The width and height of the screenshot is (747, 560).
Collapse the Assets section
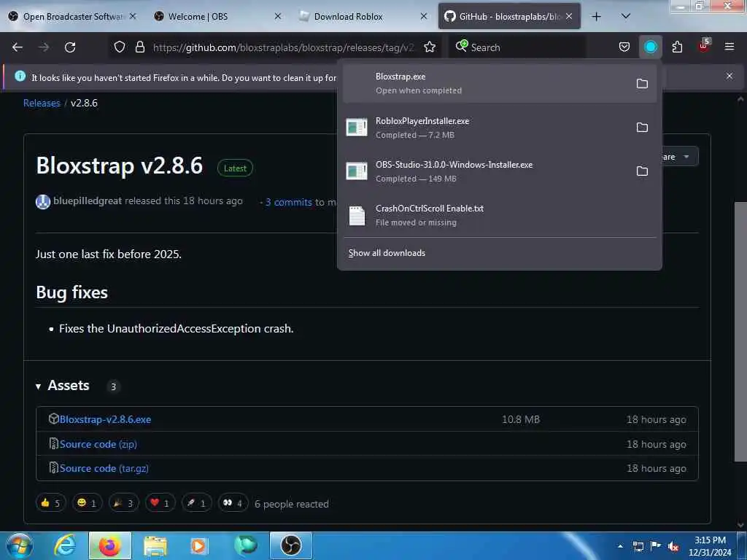point(63,386)
